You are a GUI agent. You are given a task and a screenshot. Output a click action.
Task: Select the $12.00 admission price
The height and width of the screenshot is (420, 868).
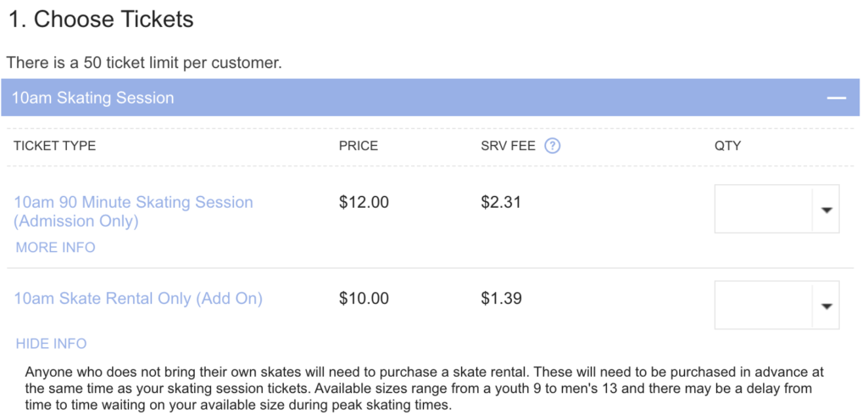364,203
